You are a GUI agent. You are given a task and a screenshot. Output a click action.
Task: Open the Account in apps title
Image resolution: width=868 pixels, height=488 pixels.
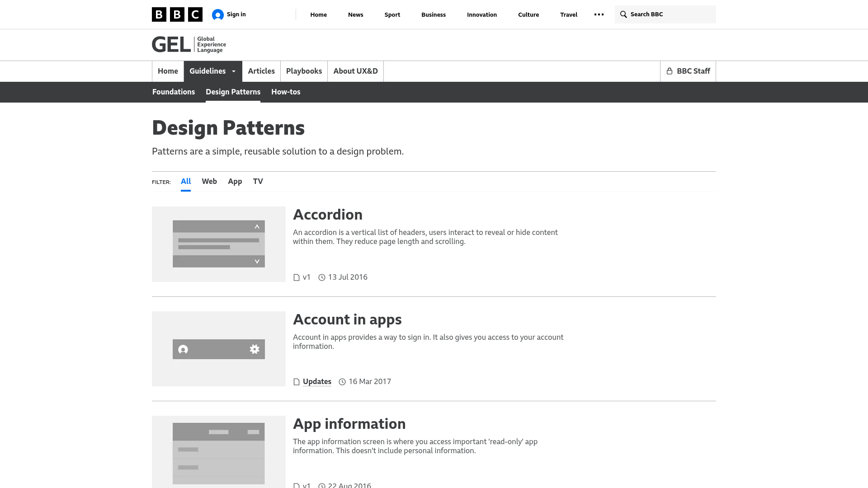coord(347,319)
